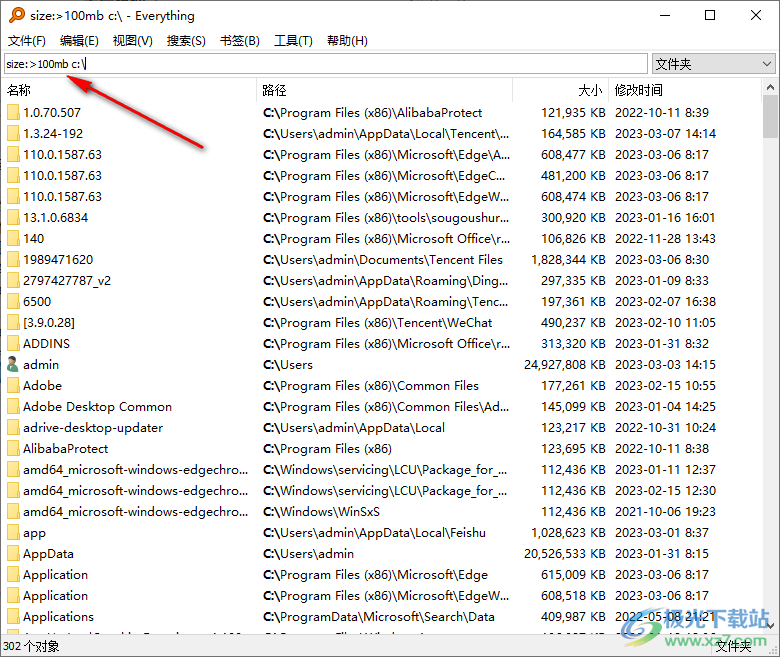Click size value 1,028,623 KB

click(x=568, y=533)
